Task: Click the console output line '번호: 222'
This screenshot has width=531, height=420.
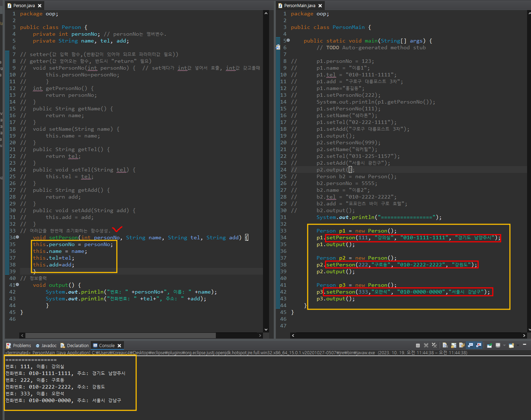Action: [x=35, y=380]
